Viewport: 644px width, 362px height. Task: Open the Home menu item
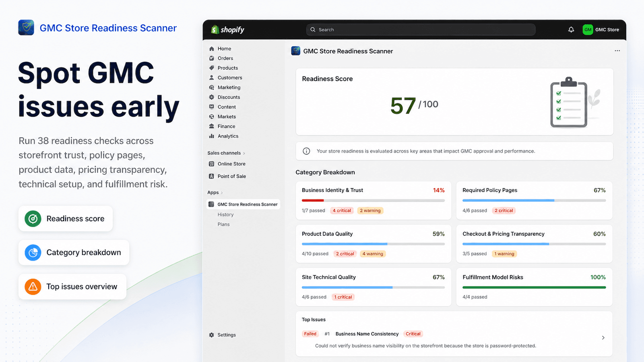pyautogui.click(x=224, y=49)
